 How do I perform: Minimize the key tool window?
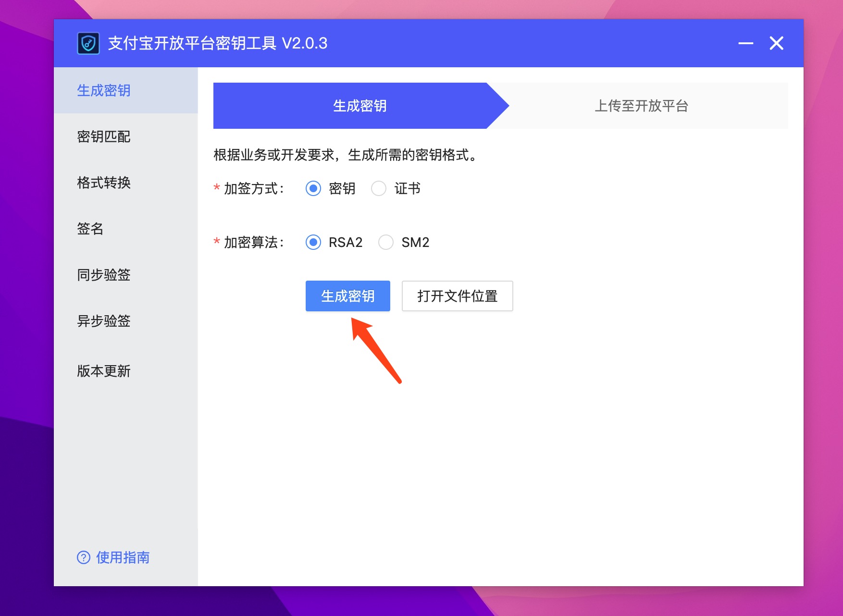pos(745,43)
